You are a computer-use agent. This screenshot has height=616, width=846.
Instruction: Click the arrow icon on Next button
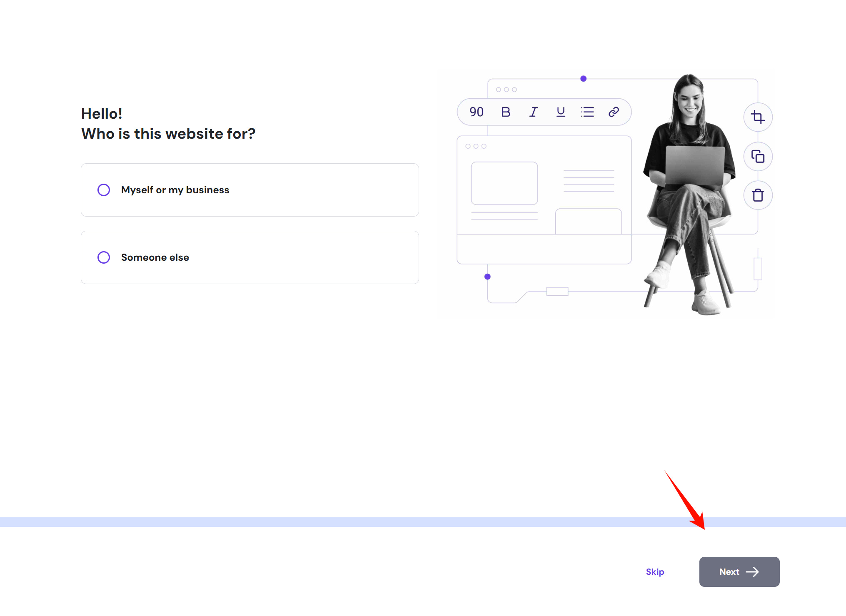pos(752,572)
